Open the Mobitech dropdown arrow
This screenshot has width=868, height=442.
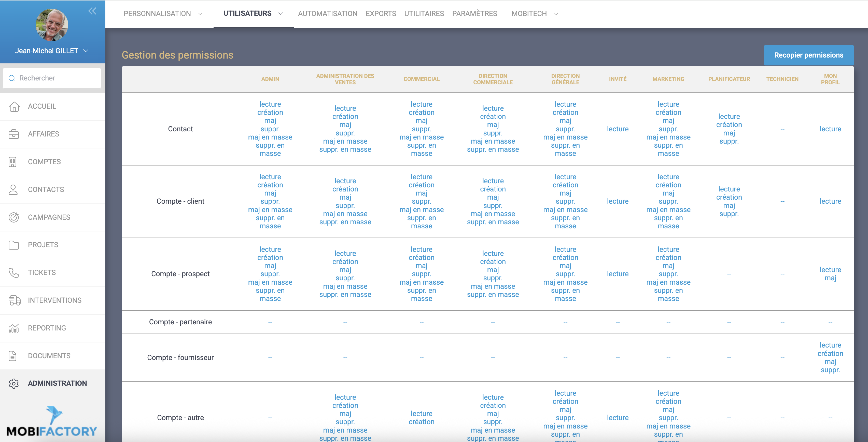point(556,14)
